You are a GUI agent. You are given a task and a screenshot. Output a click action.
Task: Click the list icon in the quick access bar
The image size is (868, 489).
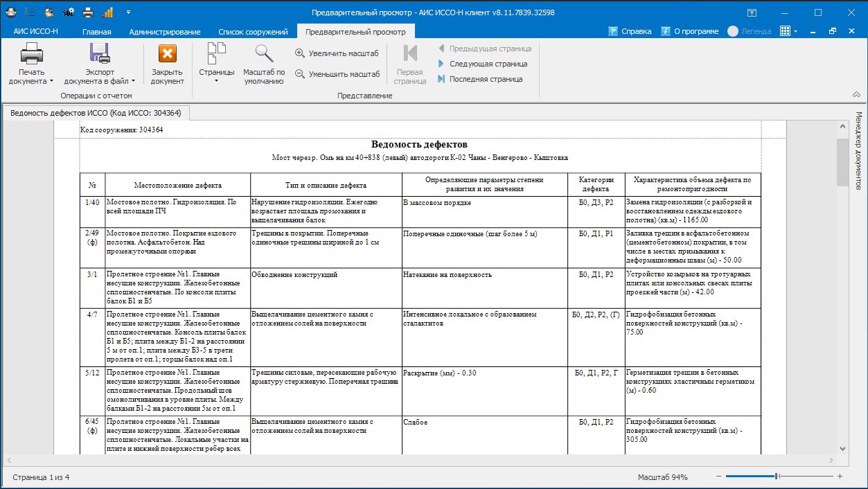click(30, 12)
